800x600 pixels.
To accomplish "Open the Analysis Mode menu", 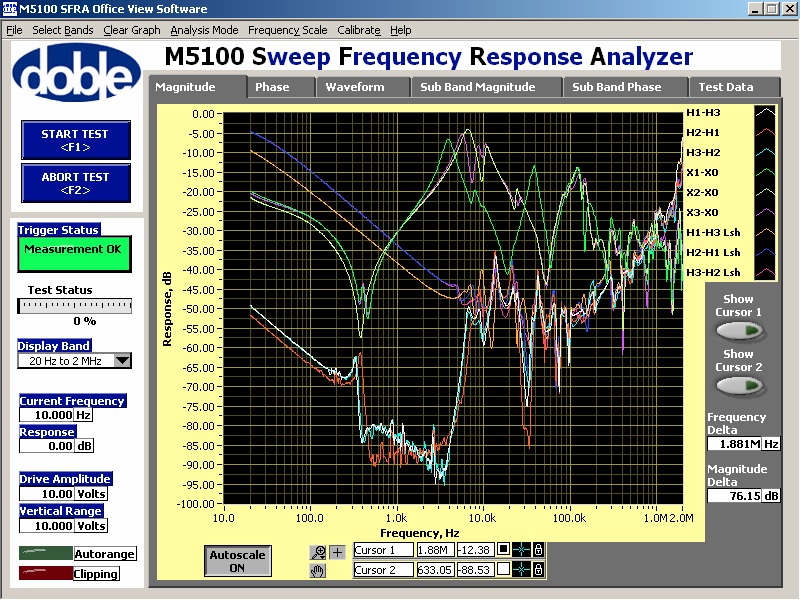I will pyautogui.click(x=204, y=30).
